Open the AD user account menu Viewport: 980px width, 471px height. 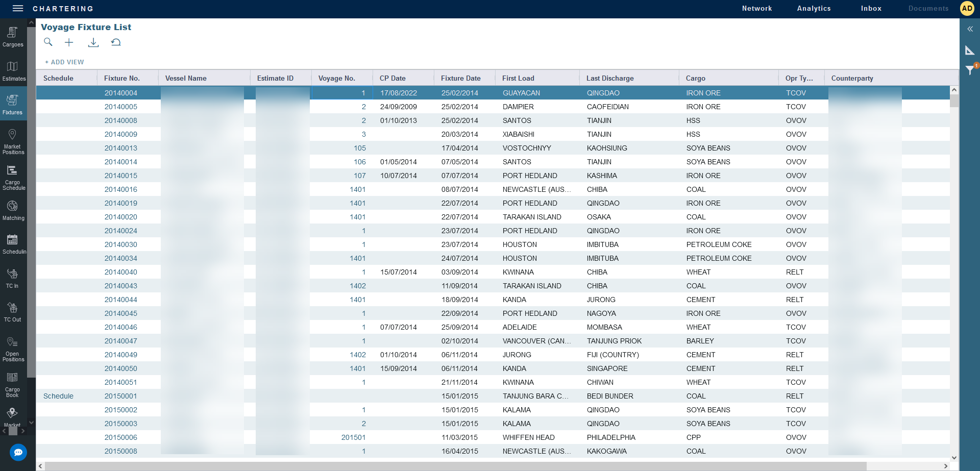(967, 8)
